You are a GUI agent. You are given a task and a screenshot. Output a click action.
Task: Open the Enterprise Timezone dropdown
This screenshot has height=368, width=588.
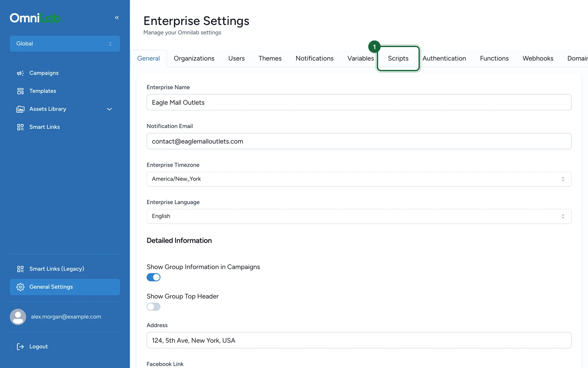tap(359, 179)
